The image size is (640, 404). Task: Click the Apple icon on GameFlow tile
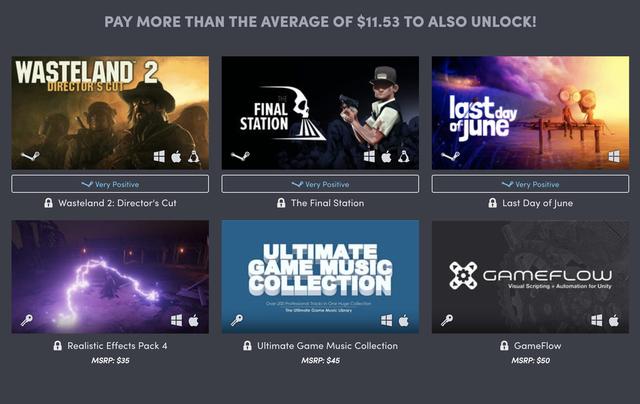pyautogui.click(x=614, y=320)
